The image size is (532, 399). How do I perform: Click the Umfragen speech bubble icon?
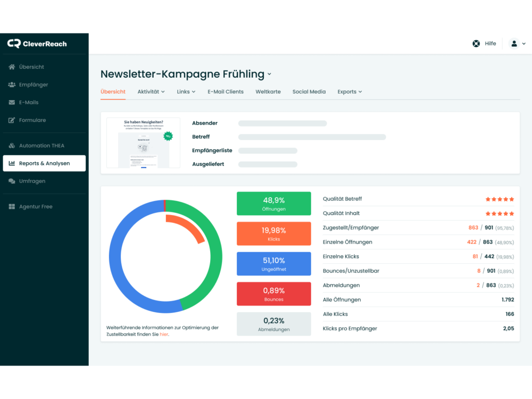coord(12,181)
